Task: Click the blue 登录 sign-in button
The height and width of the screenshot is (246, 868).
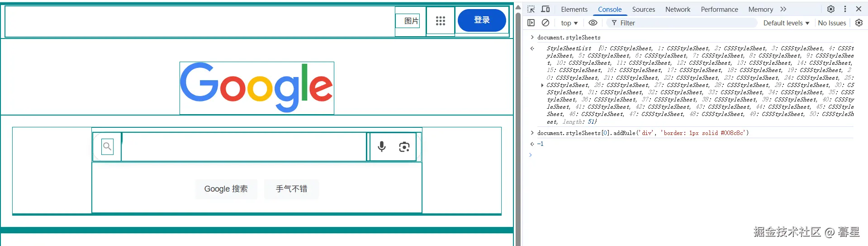Action: [482, 20]
